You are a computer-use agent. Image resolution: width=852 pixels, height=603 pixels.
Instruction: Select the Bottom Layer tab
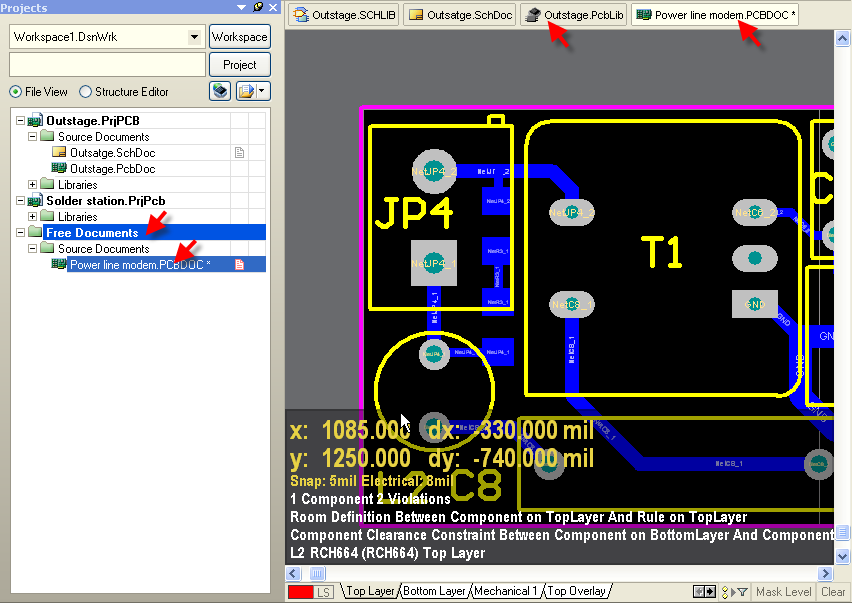(434, 591)
